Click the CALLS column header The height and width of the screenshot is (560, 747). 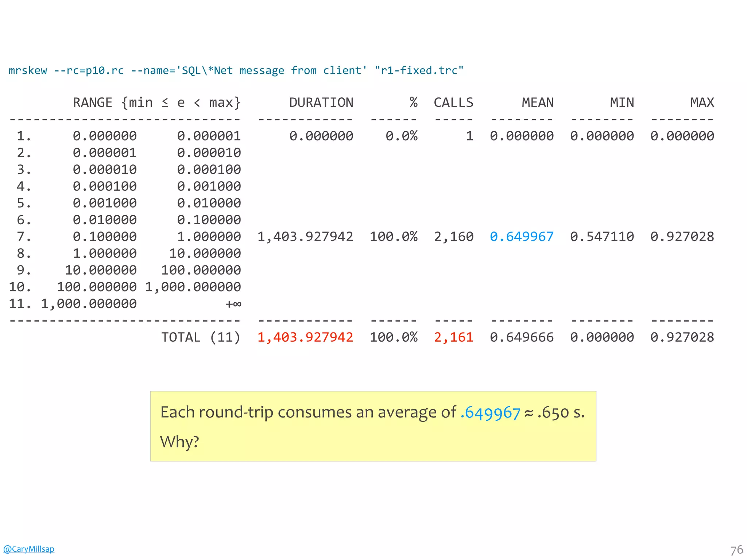453,102
